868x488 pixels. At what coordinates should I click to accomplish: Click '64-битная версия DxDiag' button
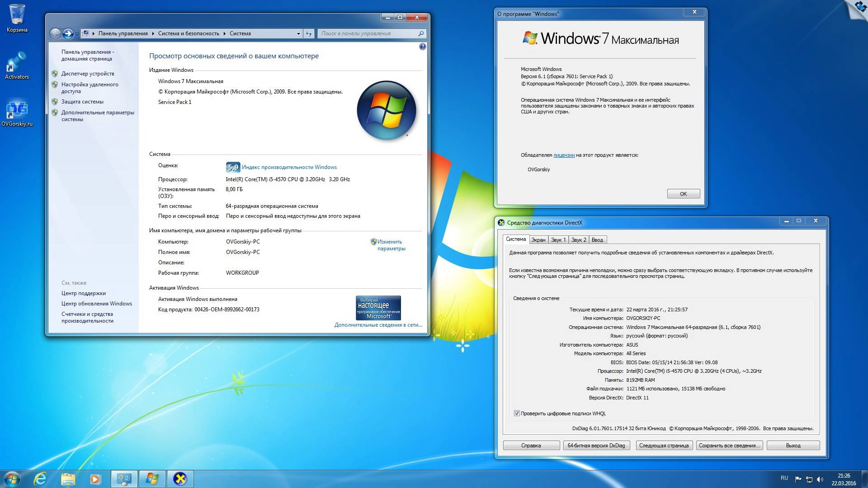point(596,446)
